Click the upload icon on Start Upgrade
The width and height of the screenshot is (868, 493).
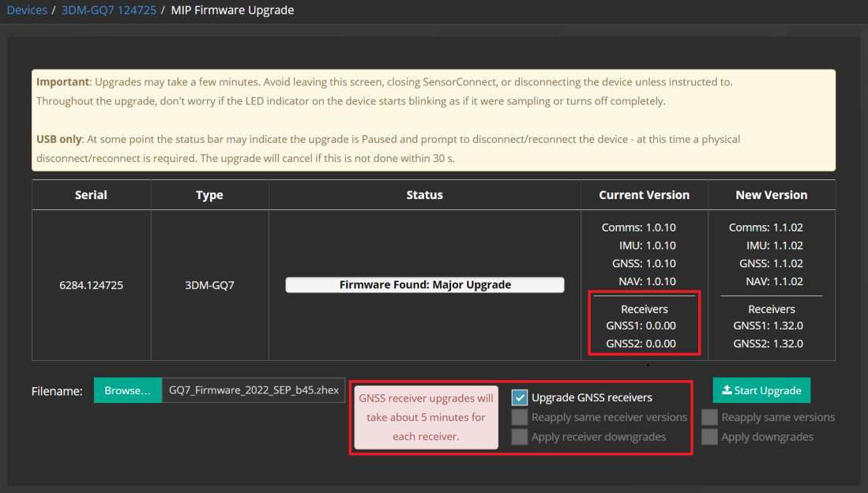pos(727,390)
